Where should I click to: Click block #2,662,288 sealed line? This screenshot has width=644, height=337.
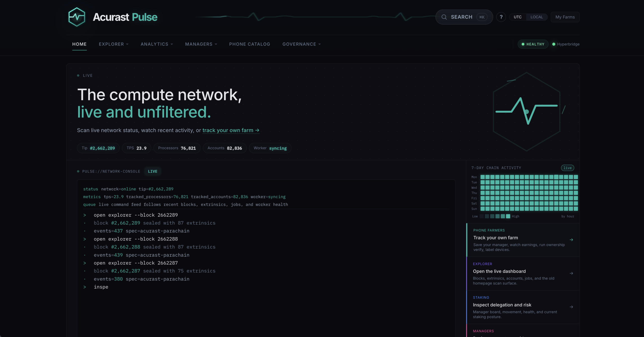(154, 247)
